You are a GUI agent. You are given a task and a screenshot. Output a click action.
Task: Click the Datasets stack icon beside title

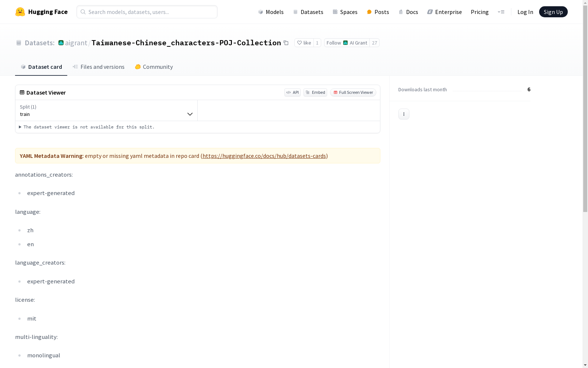tap(19, 43)
